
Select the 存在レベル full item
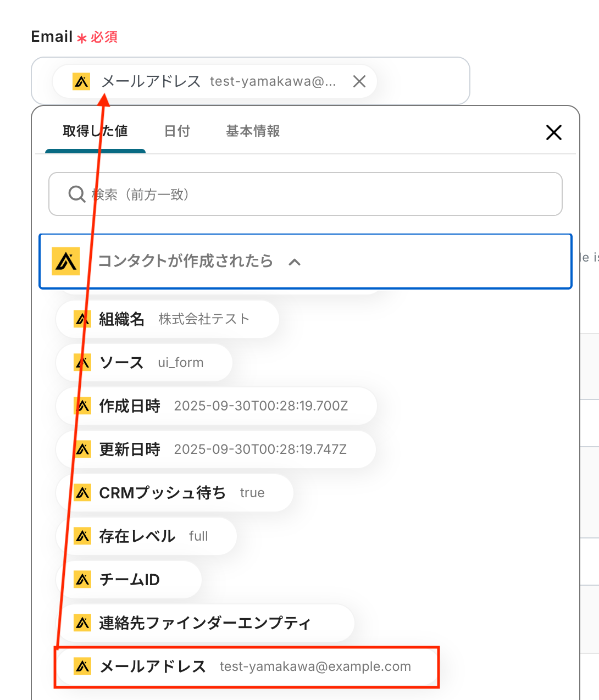[147, 536]
